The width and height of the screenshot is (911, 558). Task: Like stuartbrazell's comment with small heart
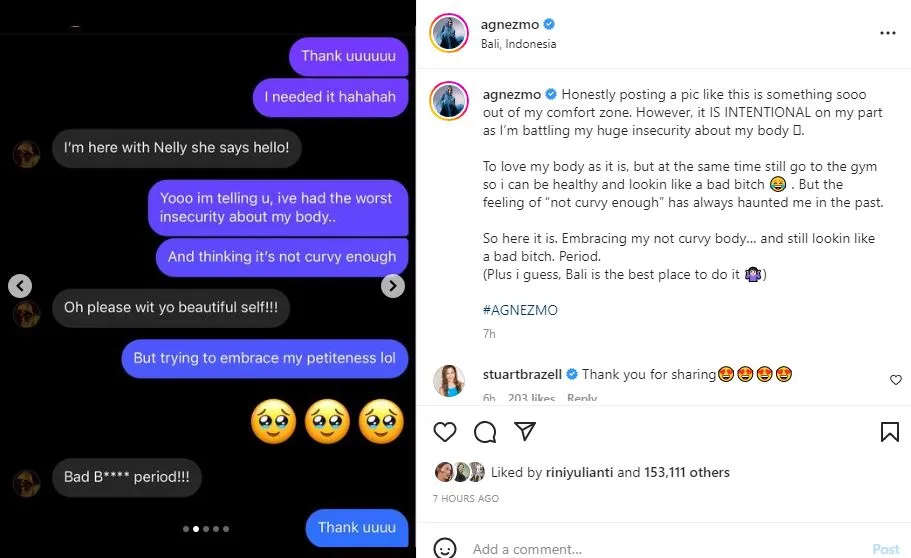(896, 380)
